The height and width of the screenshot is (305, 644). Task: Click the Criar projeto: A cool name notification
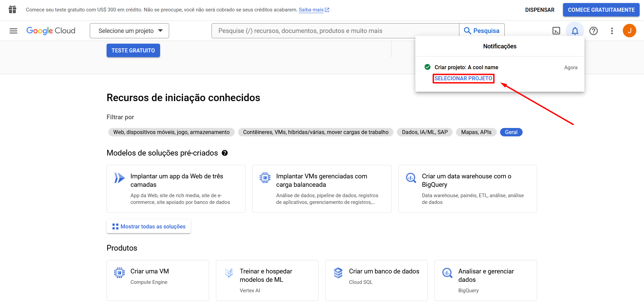466,67
